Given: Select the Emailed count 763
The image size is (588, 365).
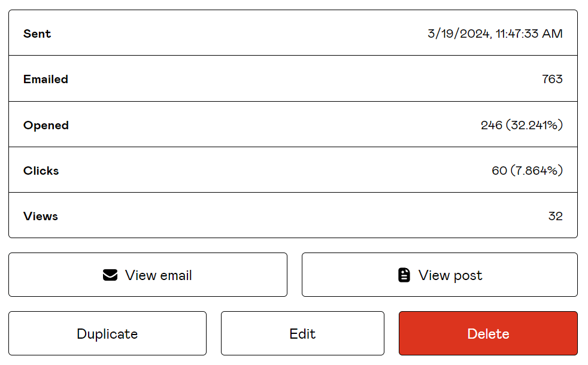Looking at the screenshot, I should pos(552,79).
